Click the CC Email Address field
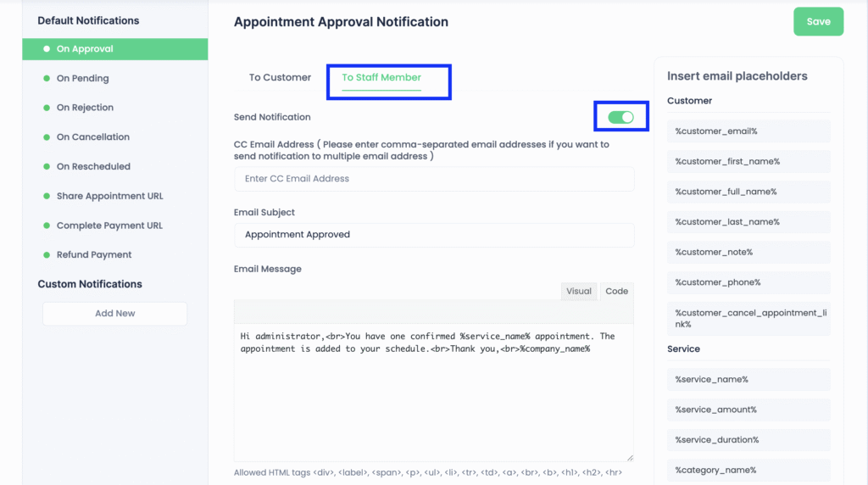The height and width of the screenshot is (485, 868). click(x=434, y=179)
